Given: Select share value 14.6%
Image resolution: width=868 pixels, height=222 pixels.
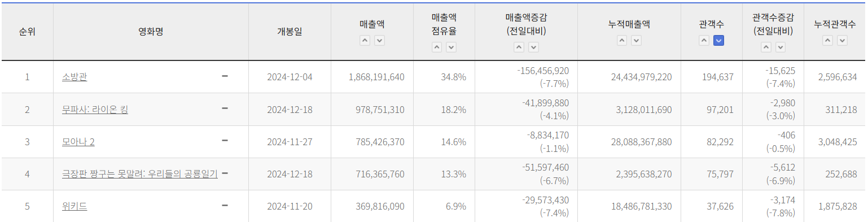Looking at the screenshot, I should pyautogui.click(x=454, y=142).
